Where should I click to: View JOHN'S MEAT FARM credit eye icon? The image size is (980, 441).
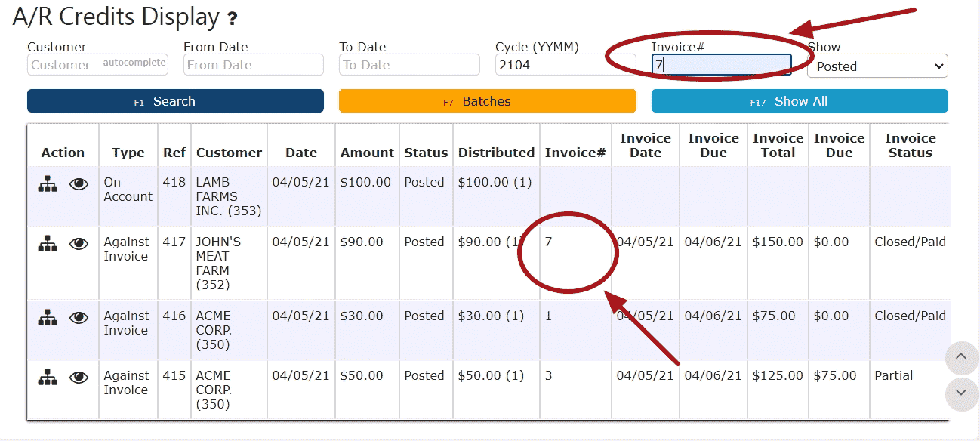(79, 243)
